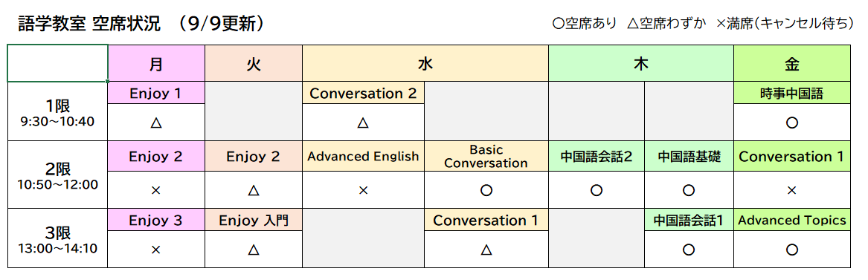Click the 金 column header
The image size is (868, 280).
[792, 64]
